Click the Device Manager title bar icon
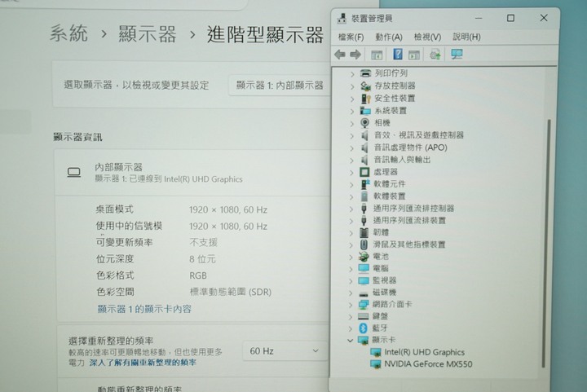This screenshot has height=392, width=587. [342, 18]
